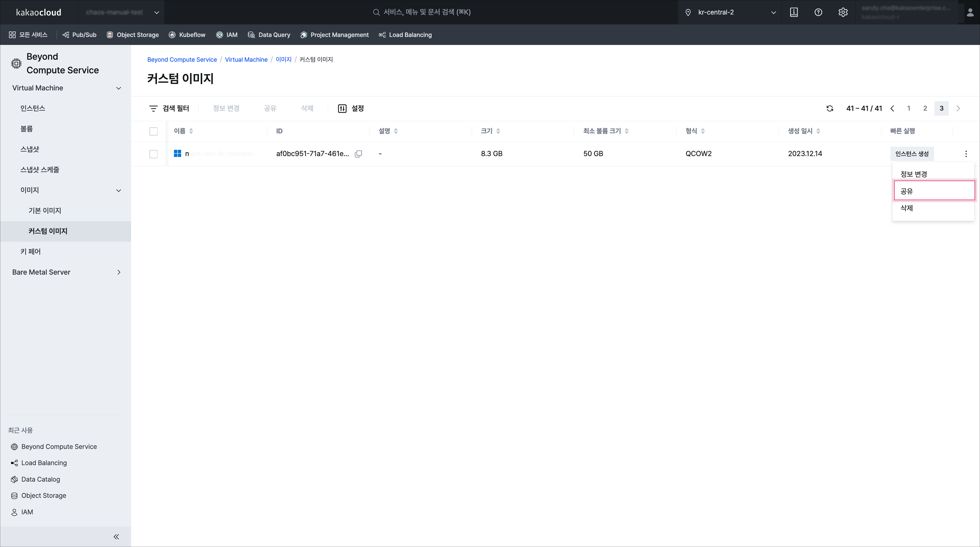This screenshot has height=547, width=980.
Task: Click the user profile avatar icon
Action: pos(970,13)
